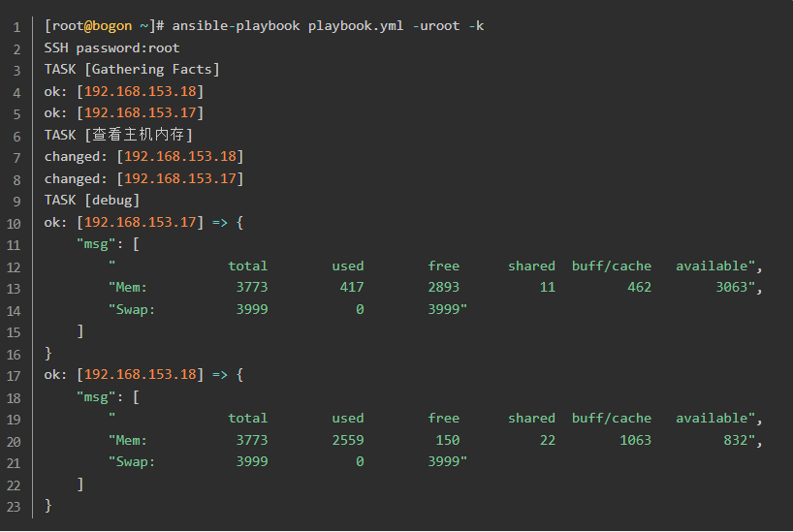
Task: Click the Mem used value 2559
Action: pos(348,440)
